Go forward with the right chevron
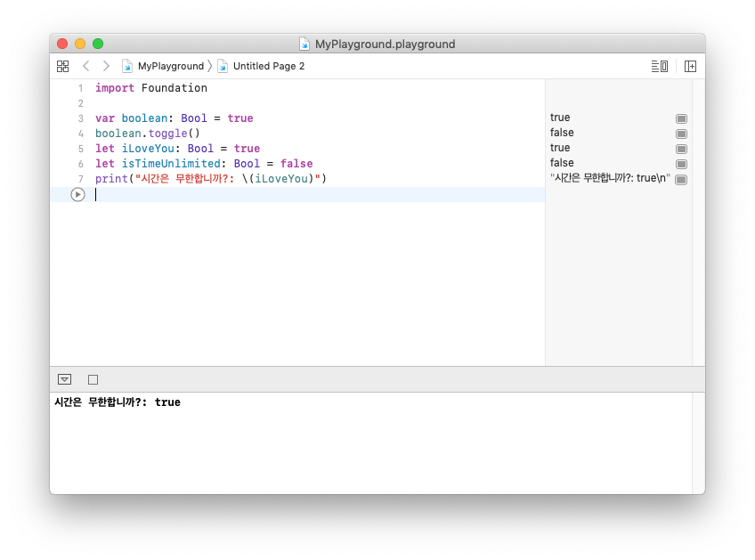The height and width of the screenshot is (560, 755). point(107,66)
